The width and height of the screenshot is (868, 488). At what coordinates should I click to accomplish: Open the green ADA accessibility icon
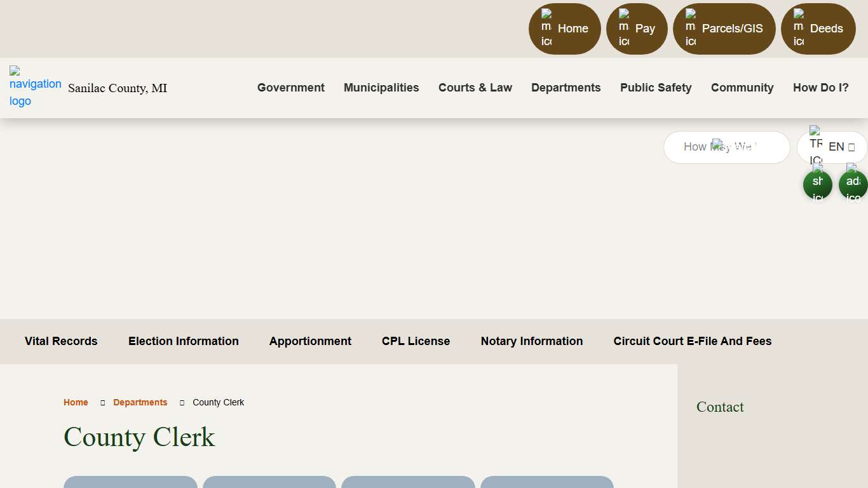tap(853, 184)
